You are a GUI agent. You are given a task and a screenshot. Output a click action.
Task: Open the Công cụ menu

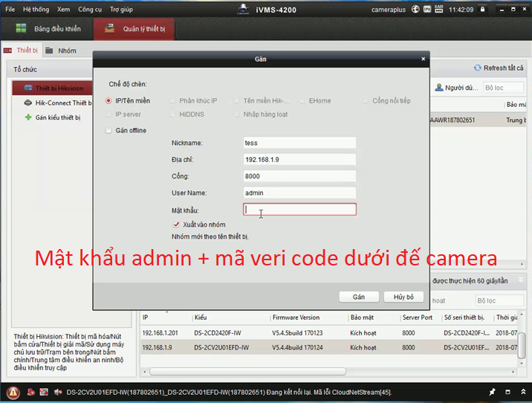pos(90,9)
